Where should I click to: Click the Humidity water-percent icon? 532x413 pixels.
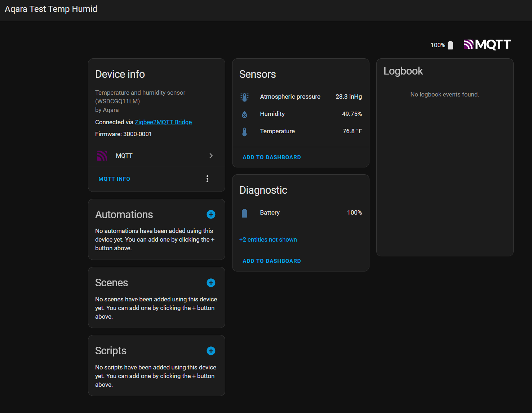244,115
